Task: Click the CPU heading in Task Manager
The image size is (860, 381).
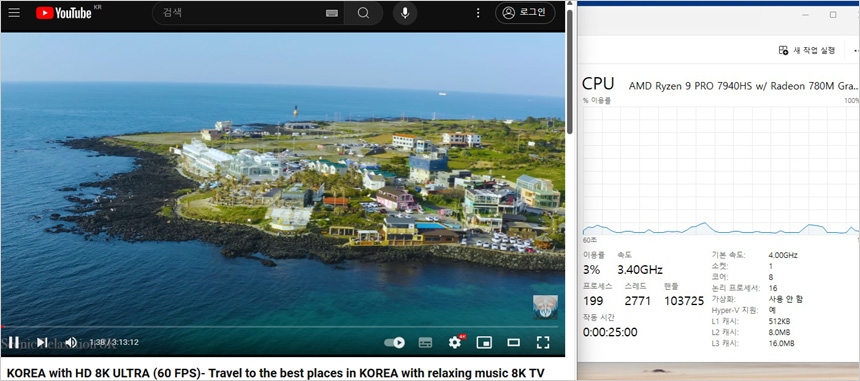Action: [x=598, y=84]
